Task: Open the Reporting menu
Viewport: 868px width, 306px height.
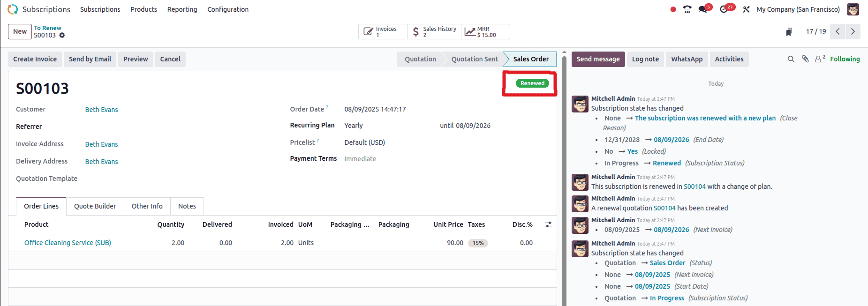Action: pos(182,9)
